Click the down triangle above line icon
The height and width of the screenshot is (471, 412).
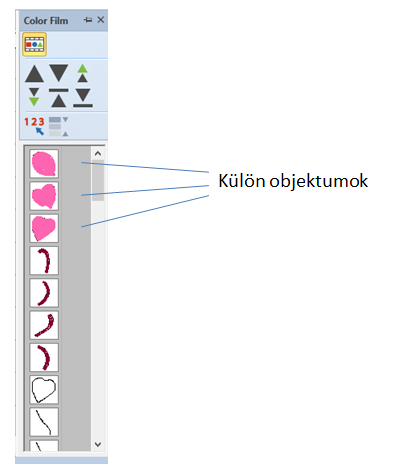(x=83, y=98)
